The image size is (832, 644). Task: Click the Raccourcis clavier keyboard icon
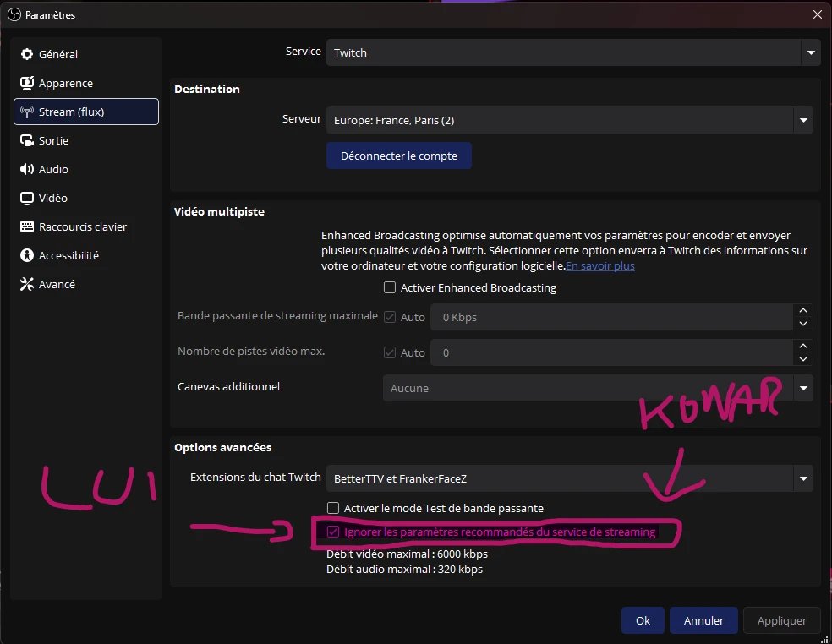coord(26,226)
